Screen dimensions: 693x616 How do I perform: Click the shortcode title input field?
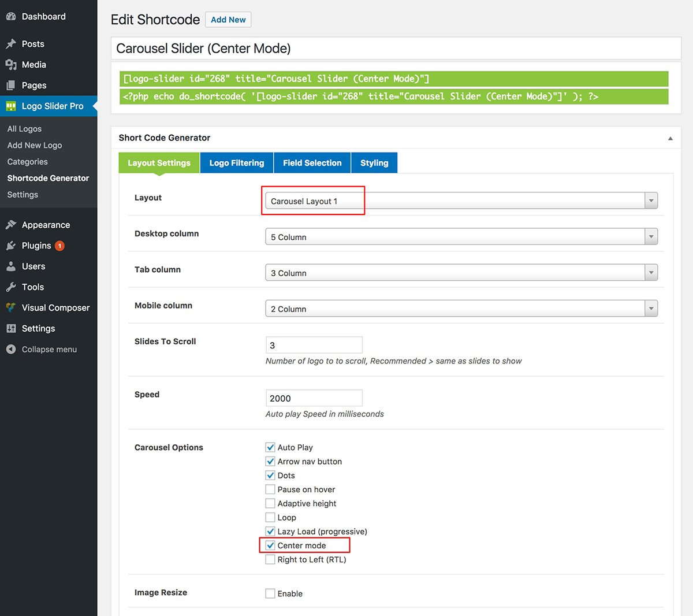pos(396,49)
